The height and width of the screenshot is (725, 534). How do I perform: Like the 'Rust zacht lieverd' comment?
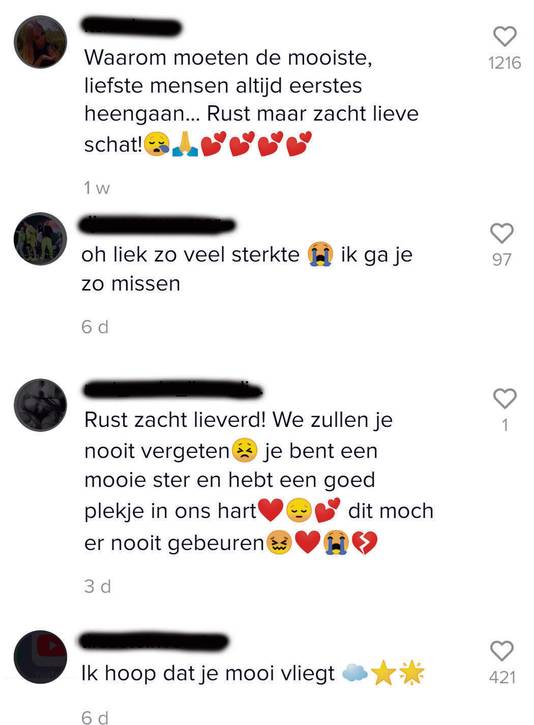coord(504,399)
